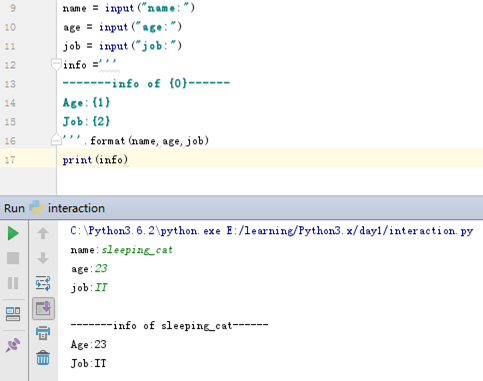Click the sleeping_cat input text in console

(137, 250)
